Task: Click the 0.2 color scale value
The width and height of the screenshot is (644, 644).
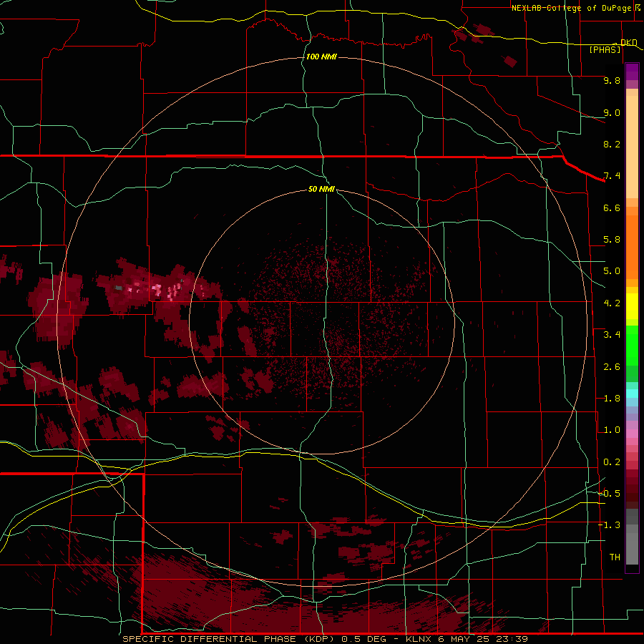Action: click(x=612, y=462)
